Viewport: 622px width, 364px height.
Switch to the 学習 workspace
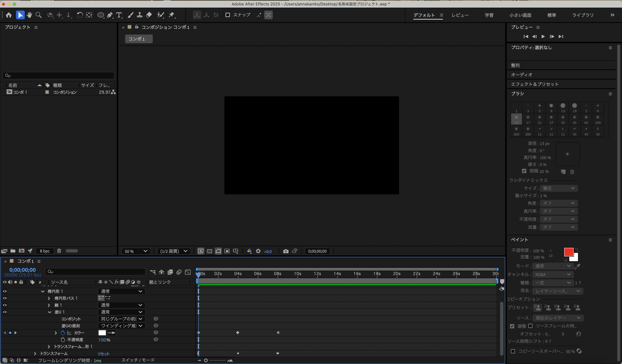[489, 15]
